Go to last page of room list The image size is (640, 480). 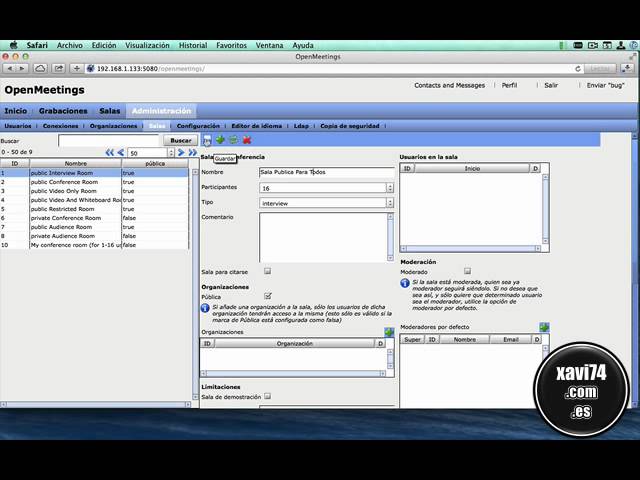193,153
